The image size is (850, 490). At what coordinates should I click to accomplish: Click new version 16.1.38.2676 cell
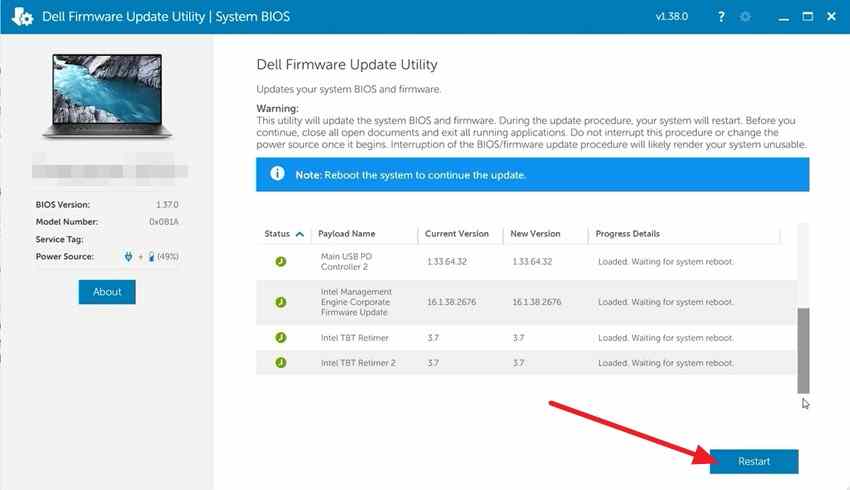click(537, 302)
